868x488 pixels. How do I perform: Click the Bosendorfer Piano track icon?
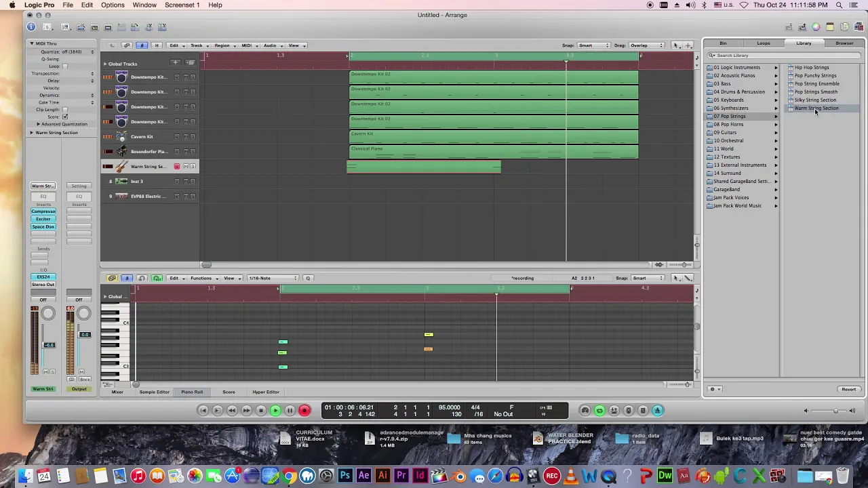pyautogui.click(x=121, y=151)
